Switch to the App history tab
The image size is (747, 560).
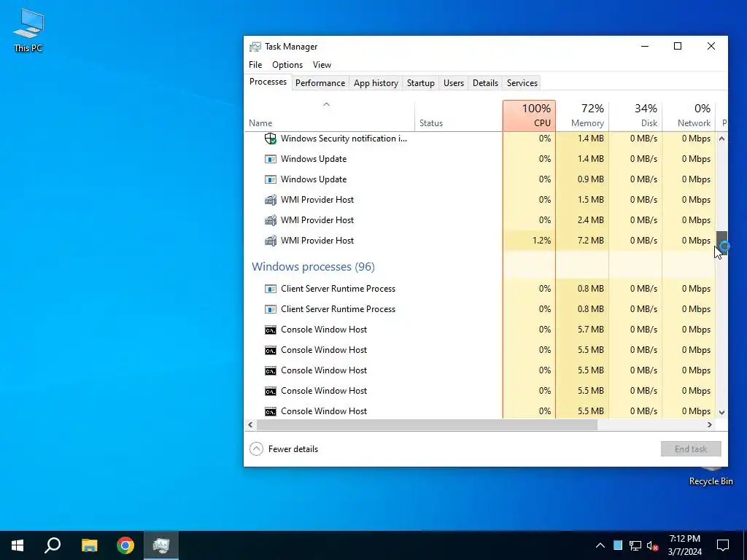pyautogui.click(x=376, y=83)
